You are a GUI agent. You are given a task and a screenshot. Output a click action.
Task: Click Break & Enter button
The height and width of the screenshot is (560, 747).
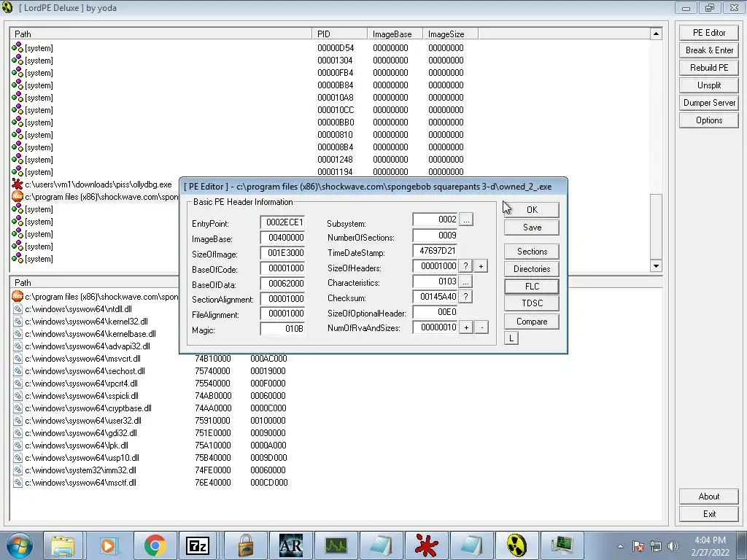click(x=708, y=50)
